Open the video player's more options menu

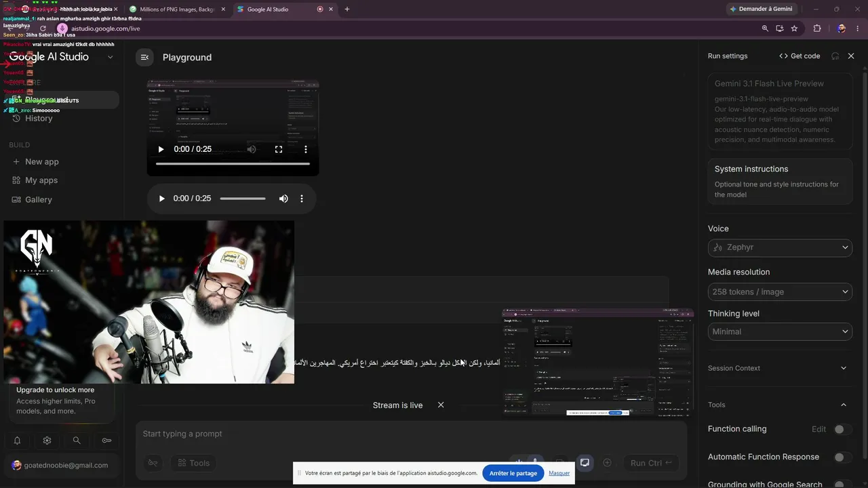pyautogui.click(x=306, y=149)
